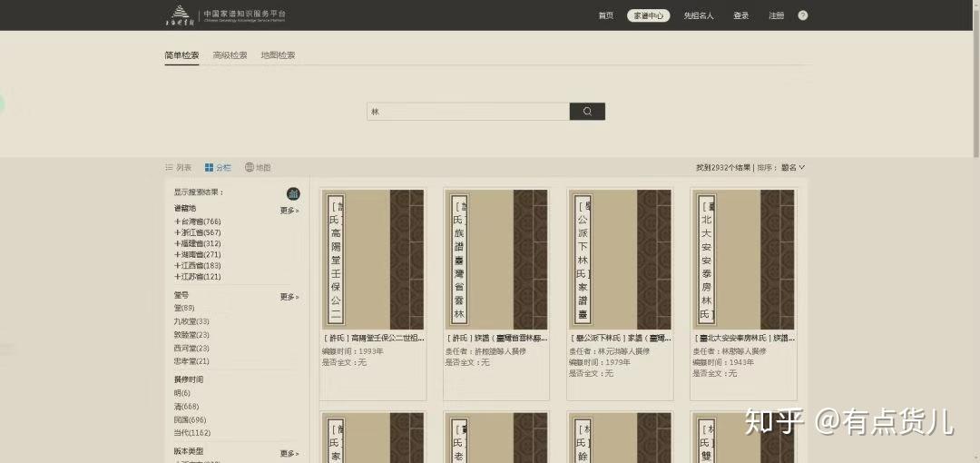Click the 找到2932个结果 count text

tap(725, 168)
